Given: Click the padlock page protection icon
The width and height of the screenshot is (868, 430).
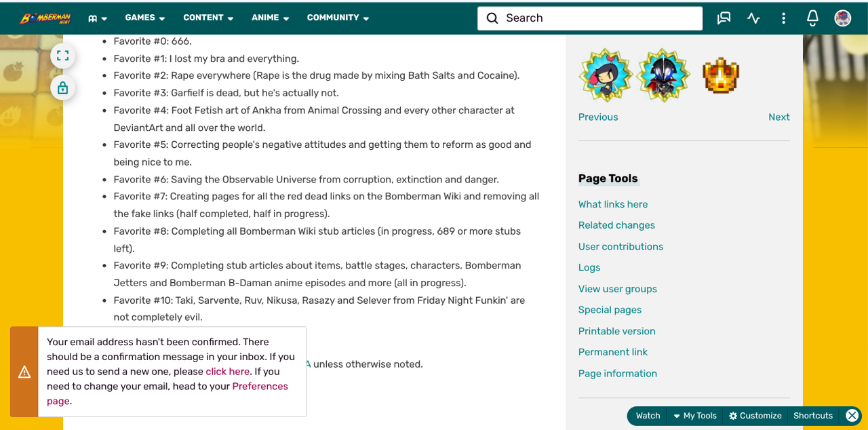Looking at the screenshot, I should point(62,87).
